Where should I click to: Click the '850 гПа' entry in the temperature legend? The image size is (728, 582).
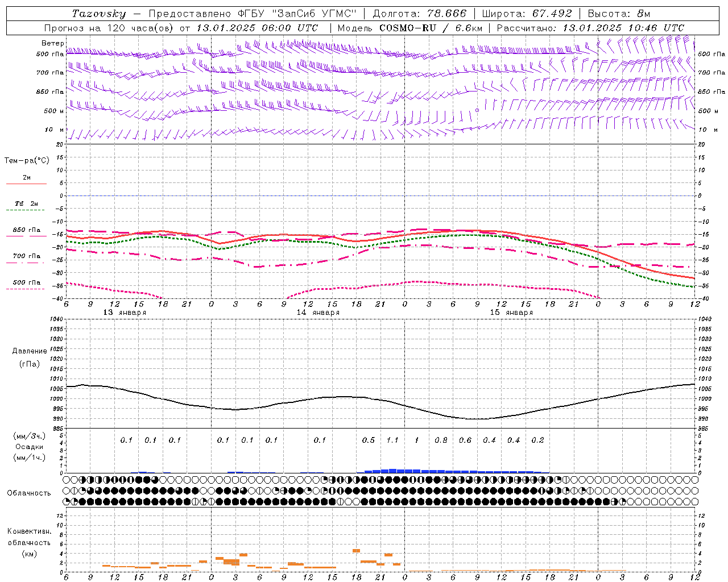pyautogui.click(x=27, y=230)
